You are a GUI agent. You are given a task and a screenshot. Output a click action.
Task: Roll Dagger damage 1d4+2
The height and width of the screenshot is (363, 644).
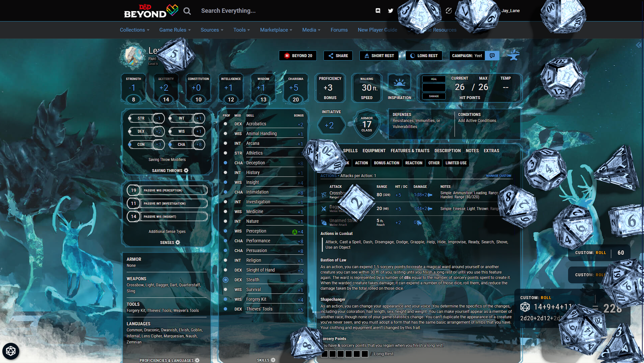(x=423, y=209)
